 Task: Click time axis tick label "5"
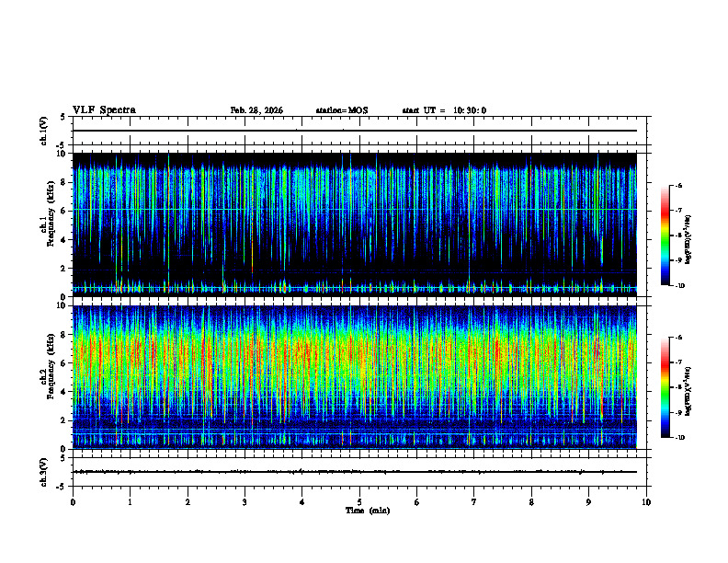(x=359, y=502)
